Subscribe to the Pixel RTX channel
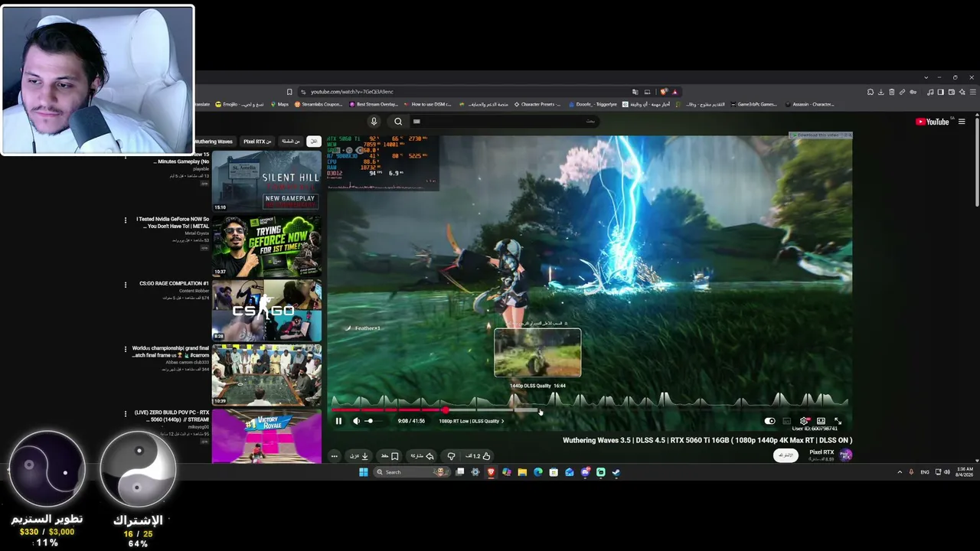The image size is (980, 551). [x=786, y=455]
